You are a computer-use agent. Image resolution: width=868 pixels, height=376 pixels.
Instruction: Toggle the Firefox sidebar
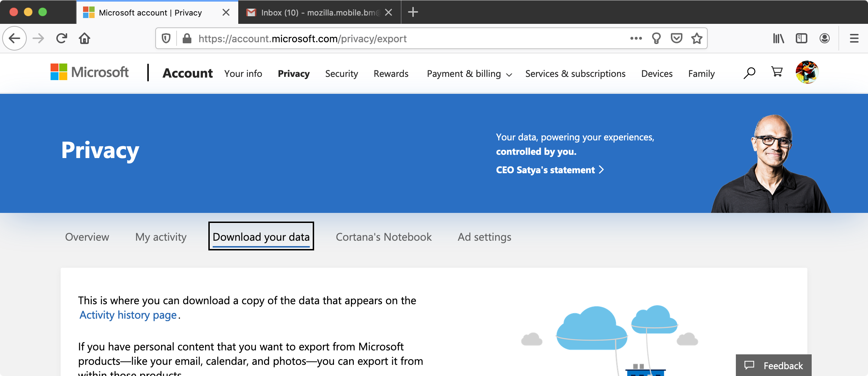tap(801, 38)
